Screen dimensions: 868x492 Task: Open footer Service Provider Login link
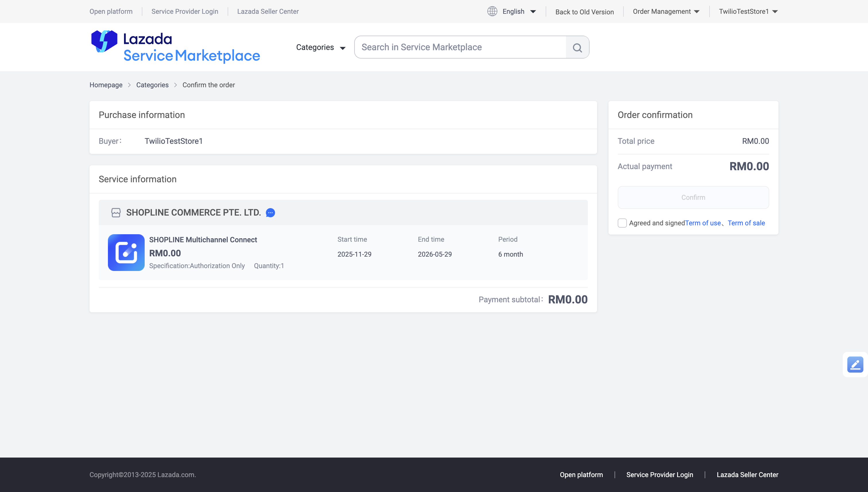pyautogui.click(x=660, y=474)
